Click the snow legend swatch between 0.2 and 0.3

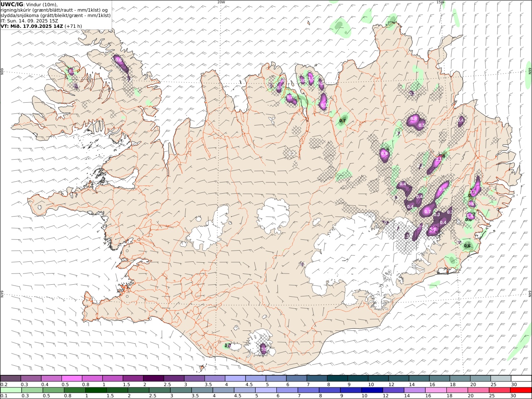tap(10, 378)
